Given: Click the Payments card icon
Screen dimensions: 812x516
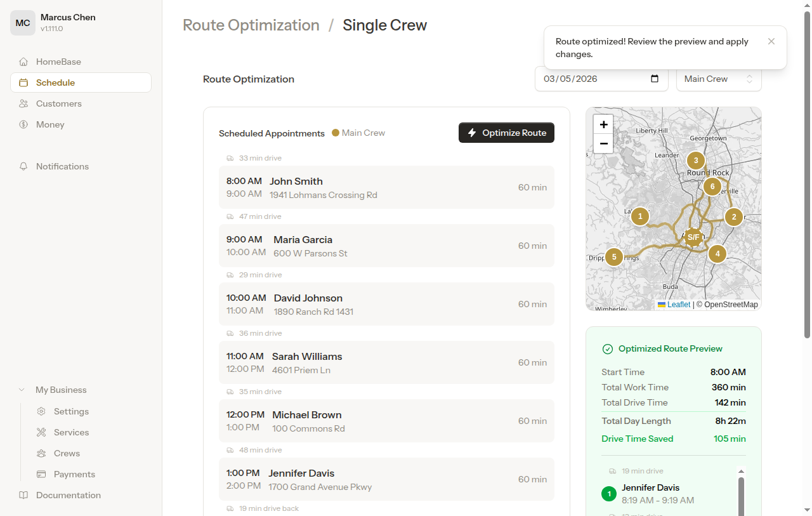Looking at the screenshot, I should coord(41,474).
